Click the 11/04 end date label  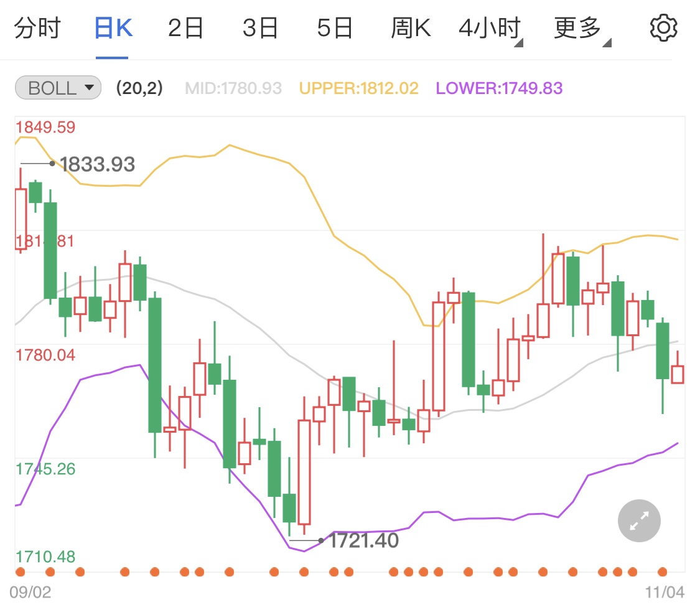click(x=665, y=592)
